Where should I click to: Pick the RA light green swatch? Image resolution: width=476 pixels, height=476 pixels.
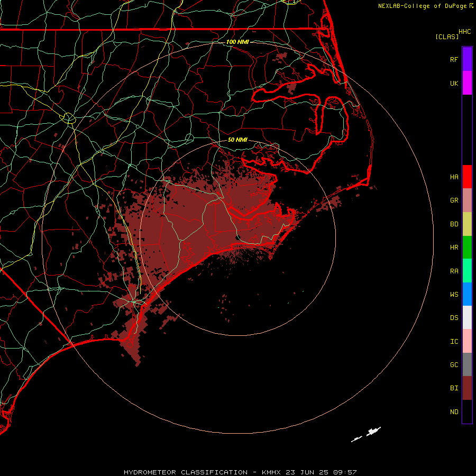click(x=467, y=271)
